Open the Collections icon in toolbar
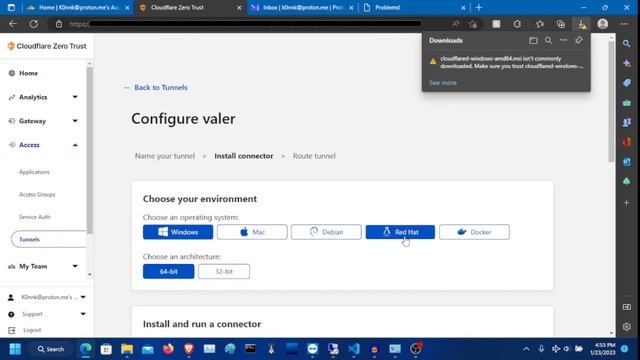Viewport: 640px width, 360px height. (561, 24)
